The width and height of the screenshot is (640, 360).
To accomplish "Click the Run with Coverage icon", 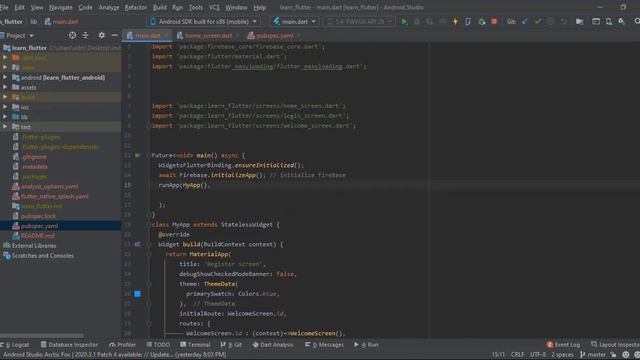I will tap(430, 22).
